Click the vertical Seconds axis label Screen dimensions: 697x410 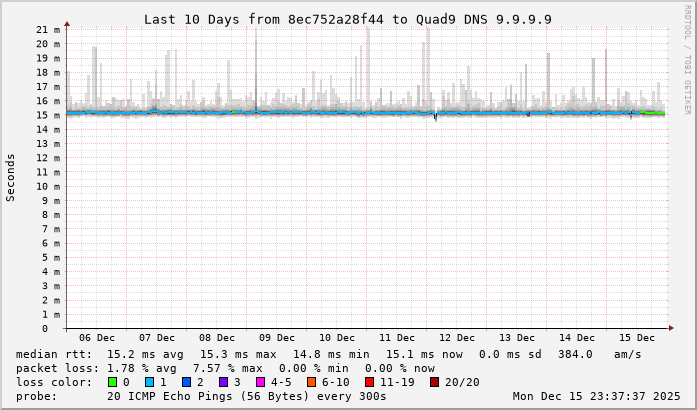click(11, 178)
